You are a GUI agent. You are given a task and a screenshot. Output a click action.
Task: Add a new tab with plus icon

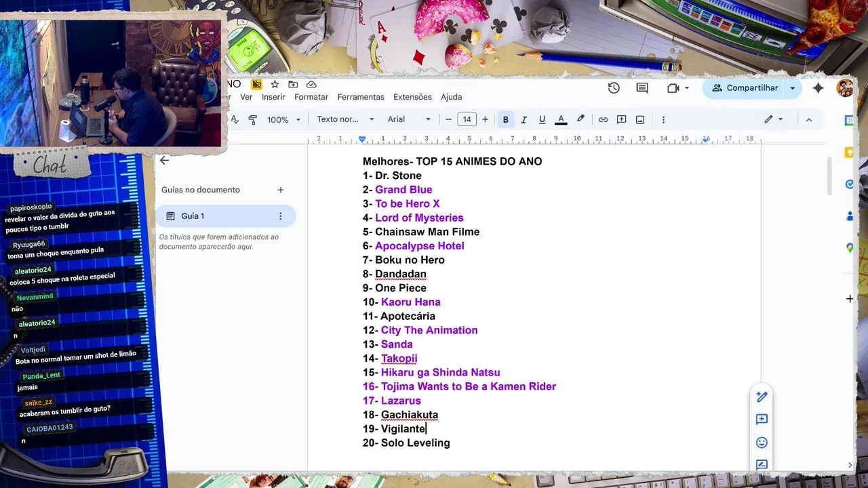[281, 190]
